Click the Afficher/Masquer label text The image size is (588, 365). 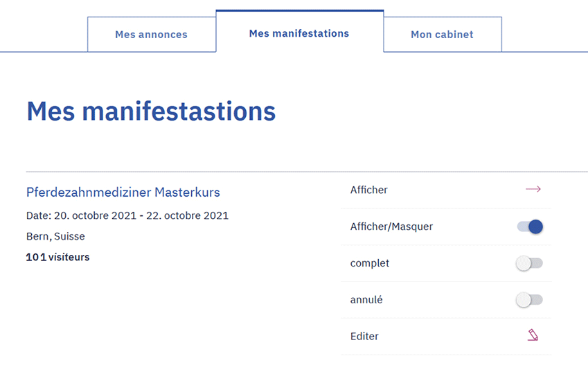tap(391, 226)
